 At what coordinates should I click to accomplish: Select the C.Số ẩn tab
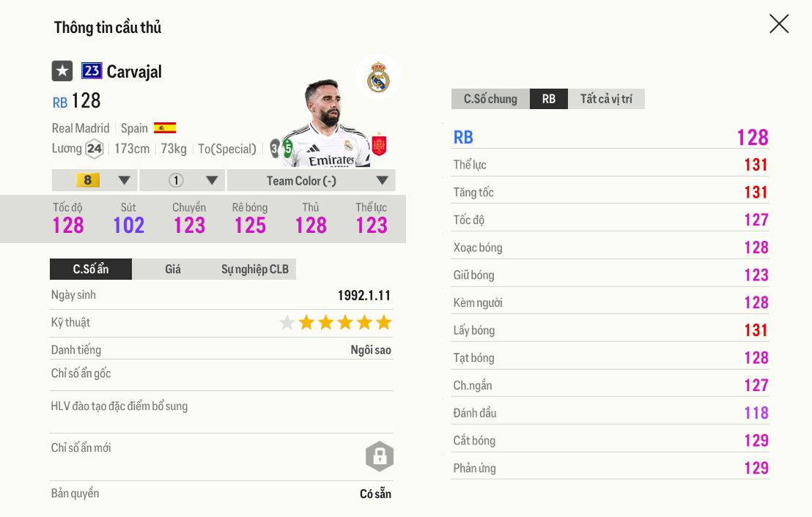pos(91,269)
